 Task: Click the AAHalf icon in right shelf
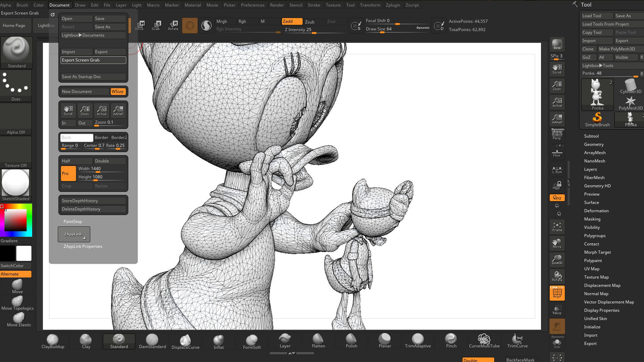(x=557, y=119)
